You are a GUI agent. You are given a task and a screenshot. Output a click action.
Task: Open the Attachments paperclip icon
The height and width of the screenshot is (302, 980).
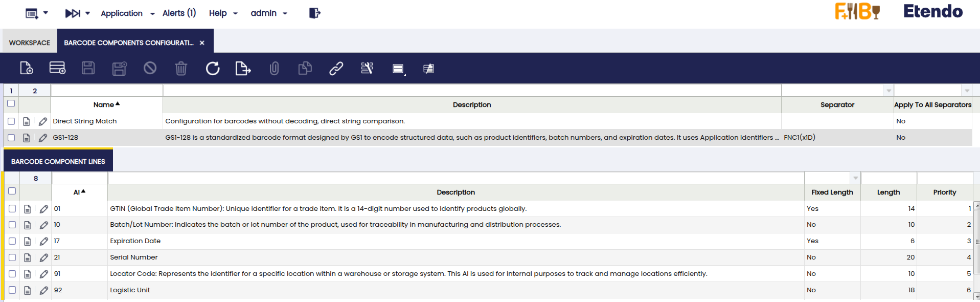(x=274, y=68)
